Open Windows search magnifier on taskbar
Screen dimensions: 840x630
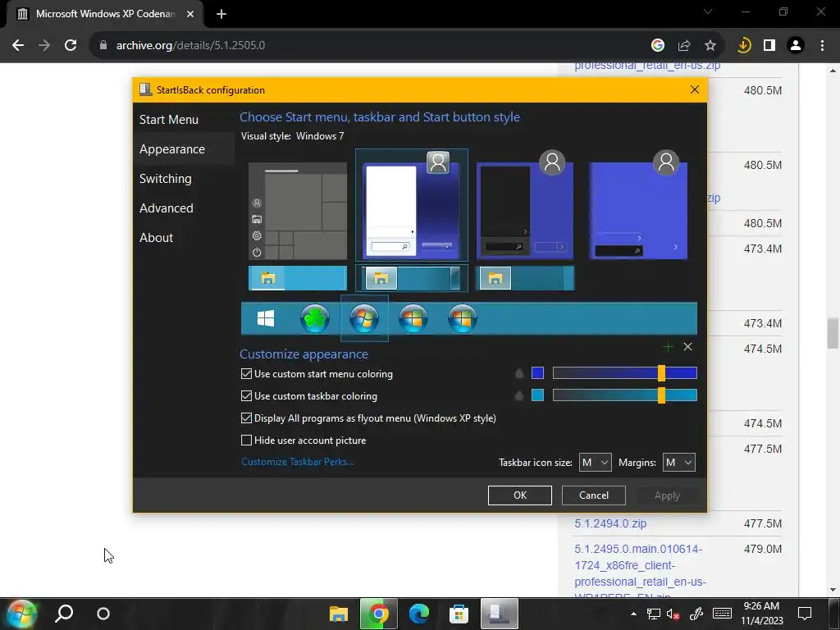pyautogui.click(x=64, y=614)
